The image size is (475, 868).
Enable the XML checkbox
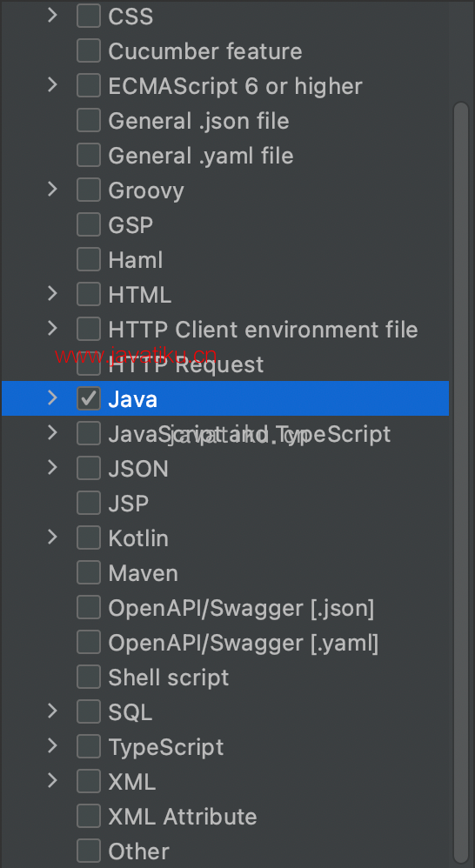pyautogui.click(x=89, y=782)
